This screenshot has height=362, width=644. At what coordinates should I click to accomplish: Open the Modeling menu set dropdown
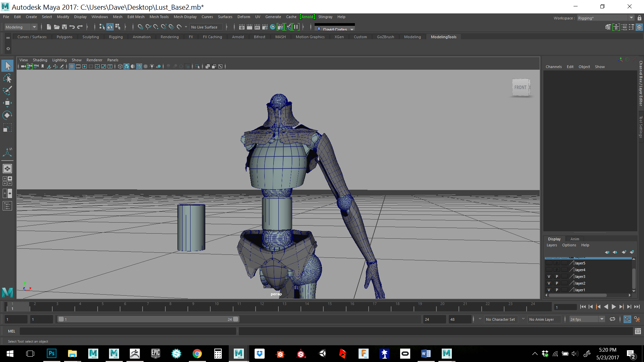coord(21,27)
